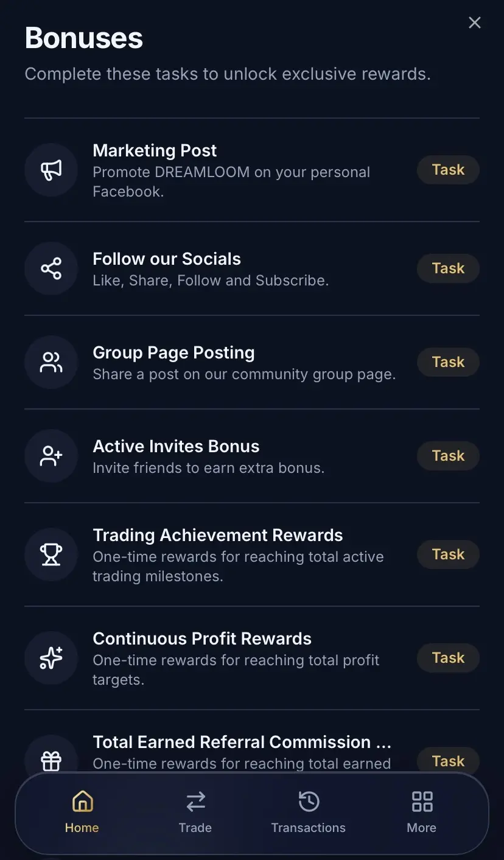The image size is (504, 860).
Task: Open the Home tab in bottom navigation
Action: pyautogui.click(x=82, y=811)
